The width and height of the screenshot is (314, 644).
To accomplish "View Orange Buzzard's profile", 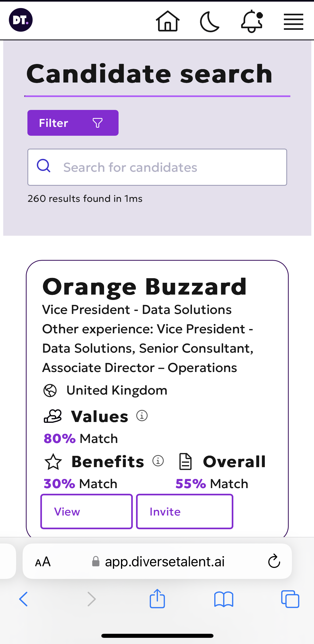I will [87, 511].
